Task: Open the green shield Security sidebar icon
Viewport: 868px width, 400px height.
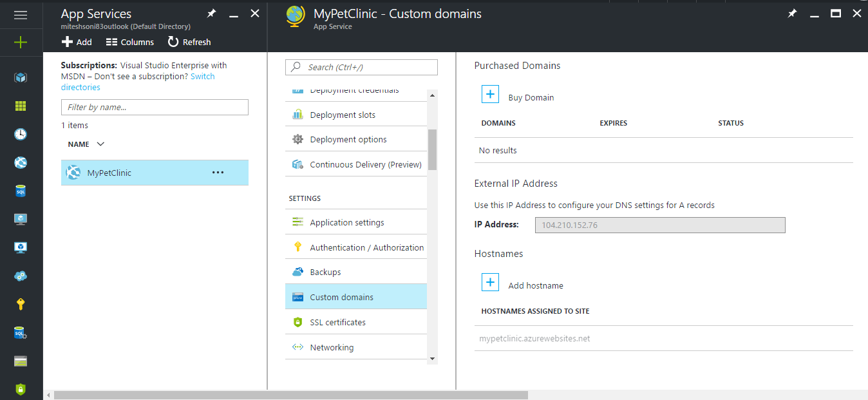Action: coord(21,389)
